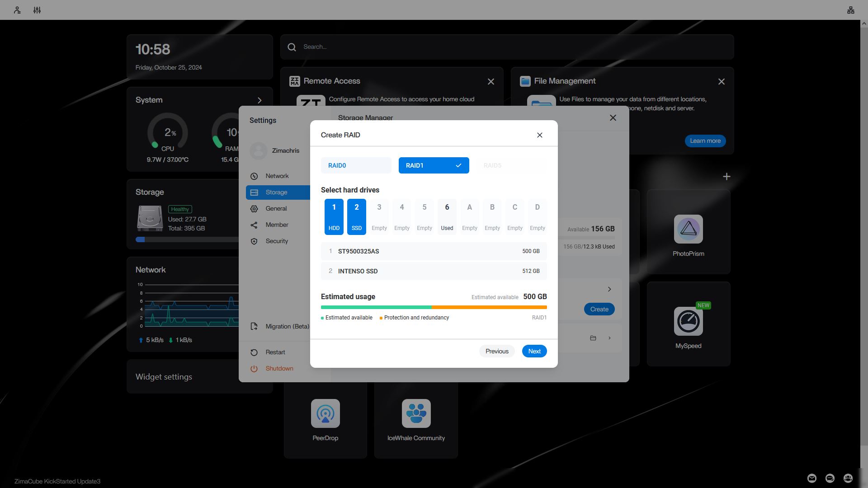This screenshot has width=868, height=488.
Task: Deselect drive slot 1 HDD
Action: [x=334, y=216]
